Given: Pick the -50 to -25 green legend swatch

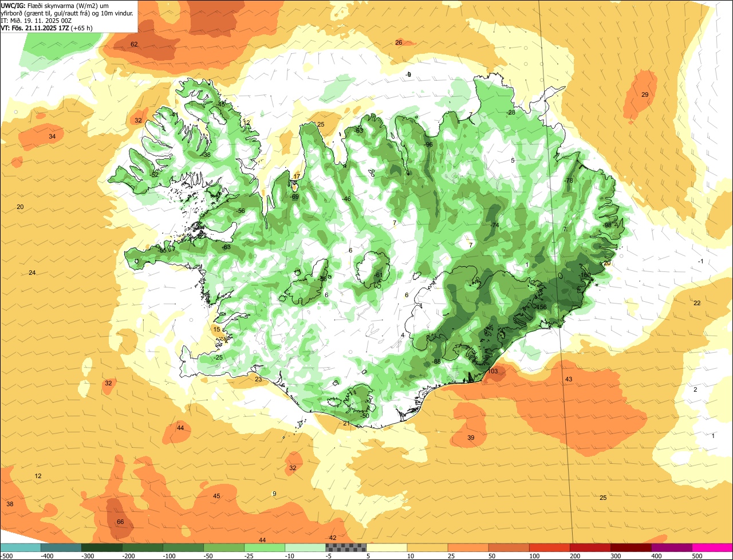Looking at the screenshot, I should pyautogui.click(x=223, y=547).
